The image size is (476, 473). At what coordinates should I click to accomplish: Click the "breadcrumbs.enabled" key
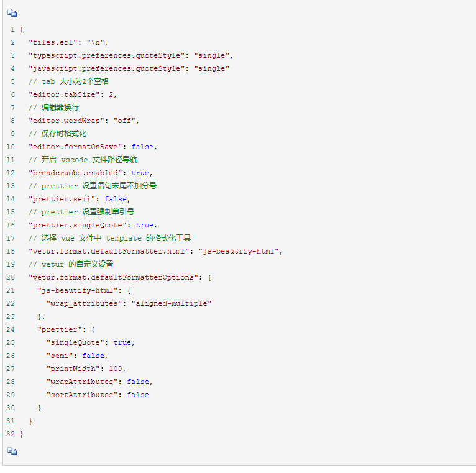(x=75, y=173)
